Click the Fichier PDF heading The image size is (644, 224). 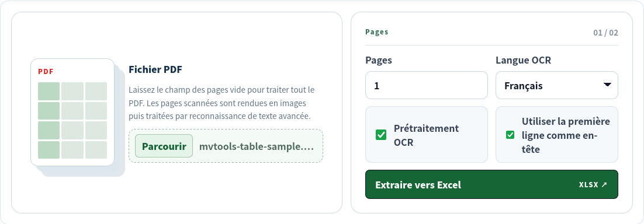click(x=155, y=69)
